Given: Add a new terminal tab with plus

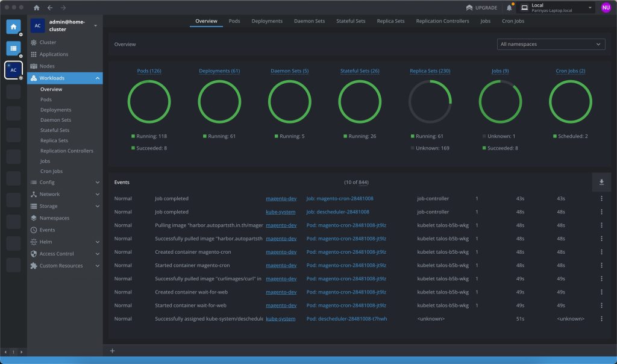Looking at the screenshot, I should 112,351.
